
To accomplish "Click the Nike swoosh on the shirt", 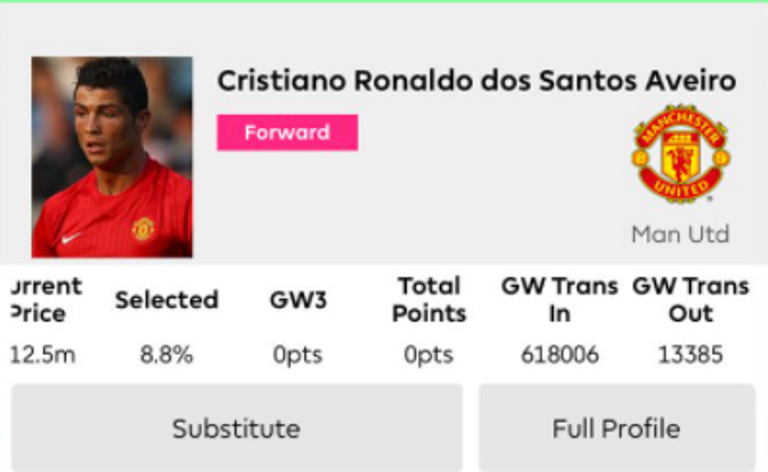I will (69, 238).
